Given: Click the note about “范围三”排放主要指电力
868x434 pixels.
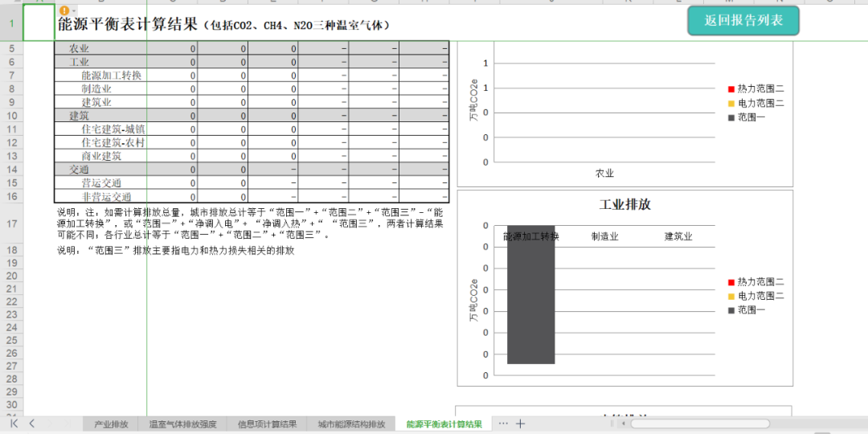Looking at the screenshot, I should pyautogui.click(x=175, y=251).
